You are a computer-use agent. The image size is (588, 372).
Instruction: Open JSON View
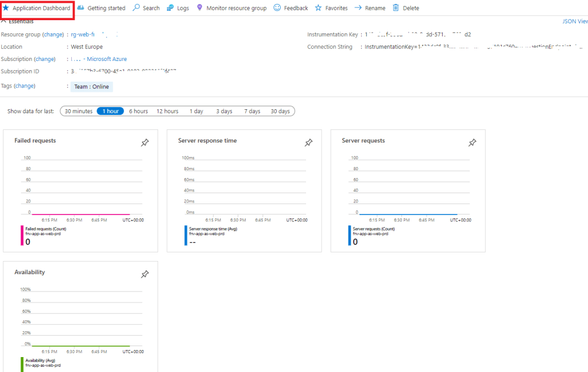[x=575, y=21]
